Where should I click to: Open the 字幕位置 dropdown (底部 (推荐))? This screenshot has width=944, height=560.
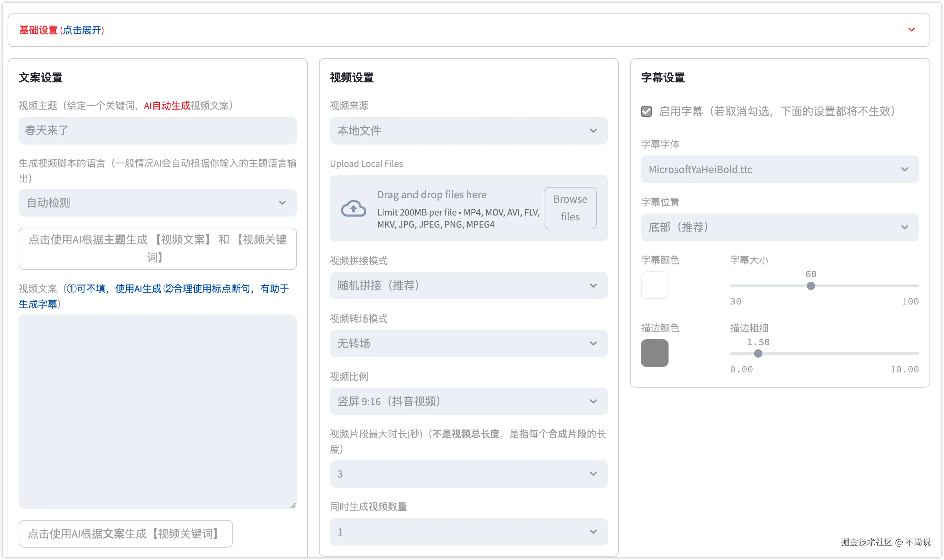[780, 227]
